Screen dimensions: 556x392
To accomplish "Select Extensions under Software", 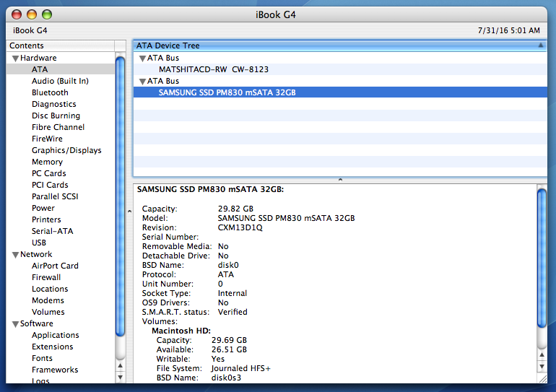I will pyautogui.click(x=53, y=347).
